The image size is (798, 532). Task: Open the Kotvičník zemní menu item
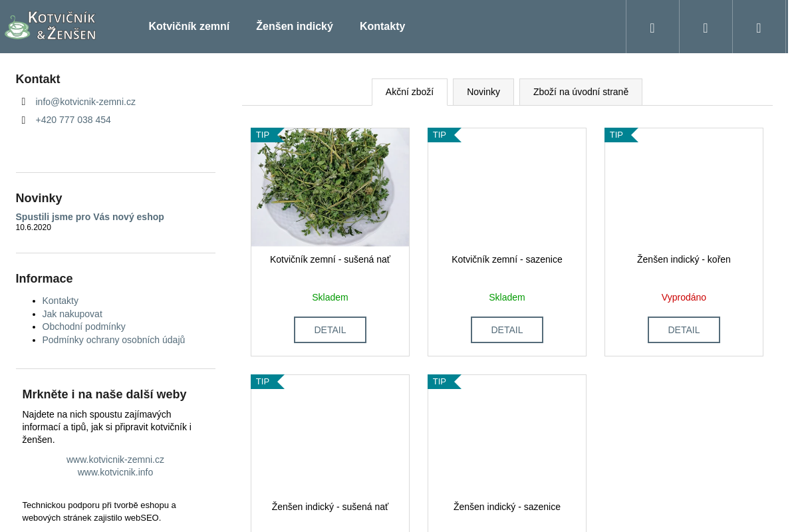(x=189, y=27)
